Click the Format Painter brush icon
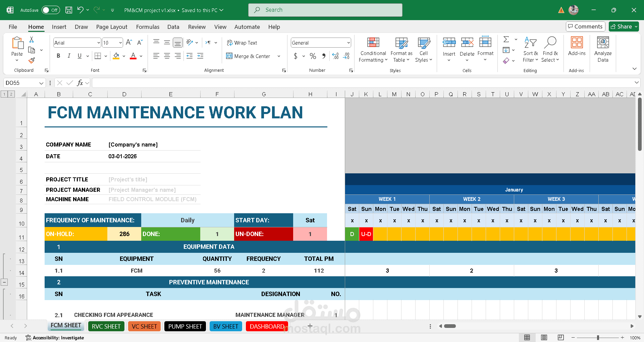644x342 pixels. click(x=32, y=61)
